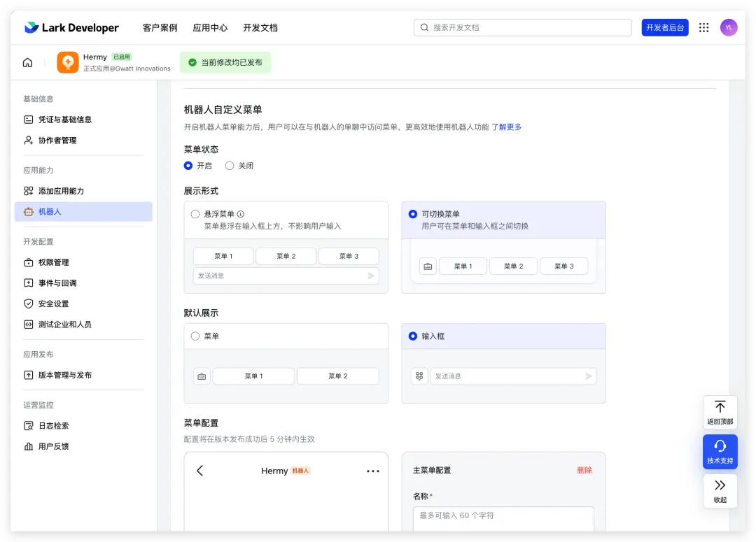
Task: Open three-dot menu in Hermy chat preview
Action: (372, 471)
